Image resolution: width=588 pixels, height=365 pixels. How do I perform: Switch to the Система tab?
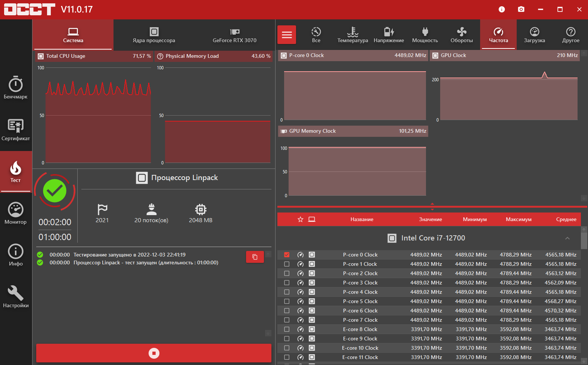[x=73, y=35]
